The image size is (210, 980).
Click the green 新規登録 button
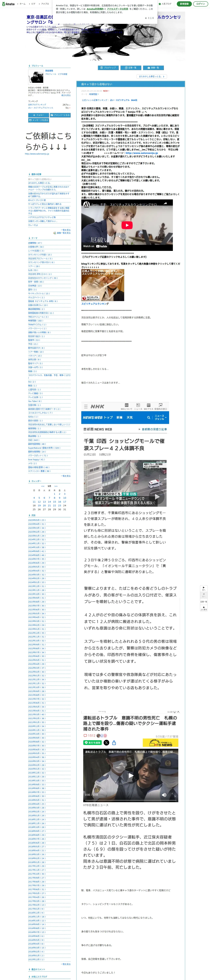click(x=184, y=4)
